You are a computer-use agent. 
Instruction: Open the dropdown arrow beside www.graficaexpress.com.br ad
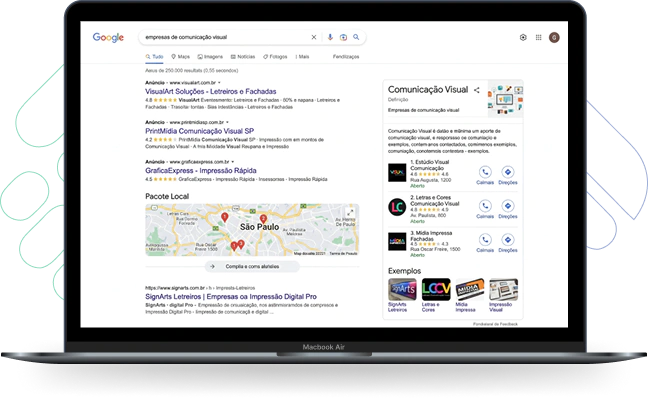coord(233,162)
